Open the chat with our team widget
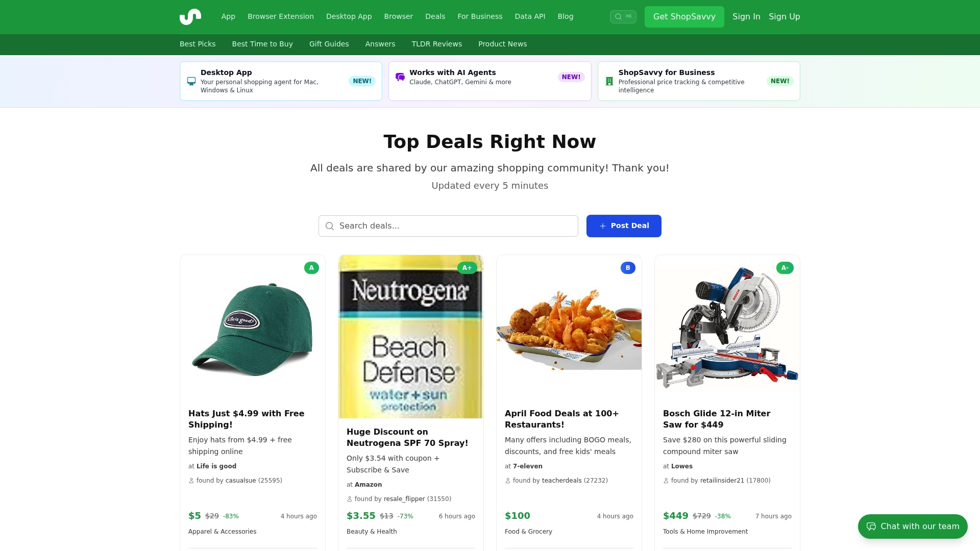The image size is (980, 551). pos(912,526)
